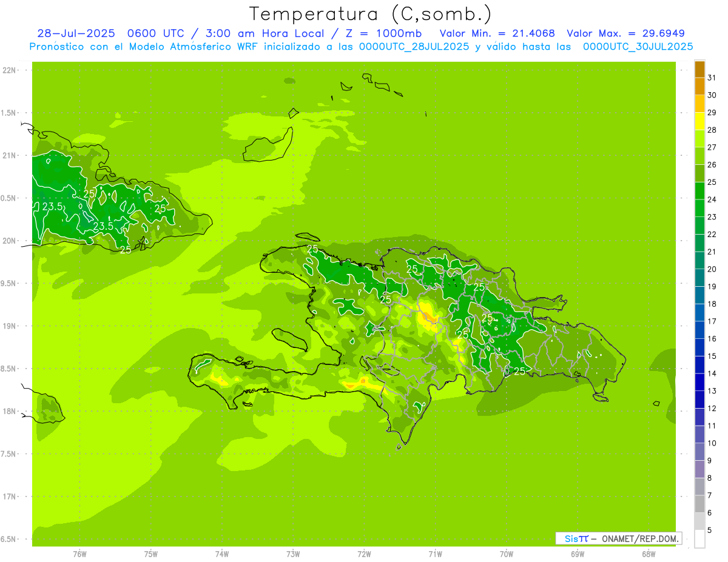Screen dimensions: 728x562
Task: Select the valid-until time "0000UTC_30JUL2025"
Action: click(638, 47)
